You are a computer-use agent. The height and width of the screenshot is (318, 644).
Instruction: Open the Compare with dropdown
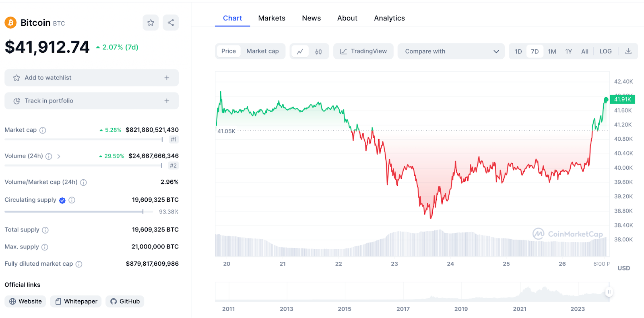[x=451, y=51]
